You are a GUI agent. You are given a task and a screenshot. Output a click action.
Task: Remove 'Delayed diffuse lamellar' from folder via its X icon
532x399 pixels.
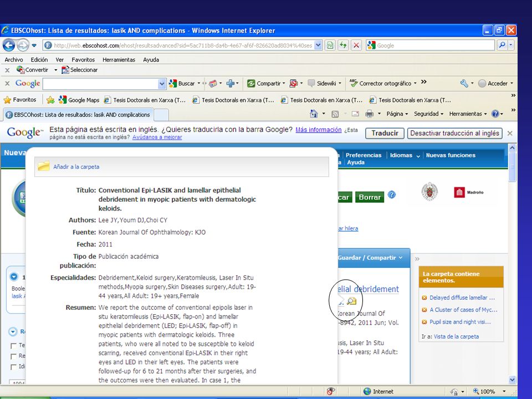point(424,298)
